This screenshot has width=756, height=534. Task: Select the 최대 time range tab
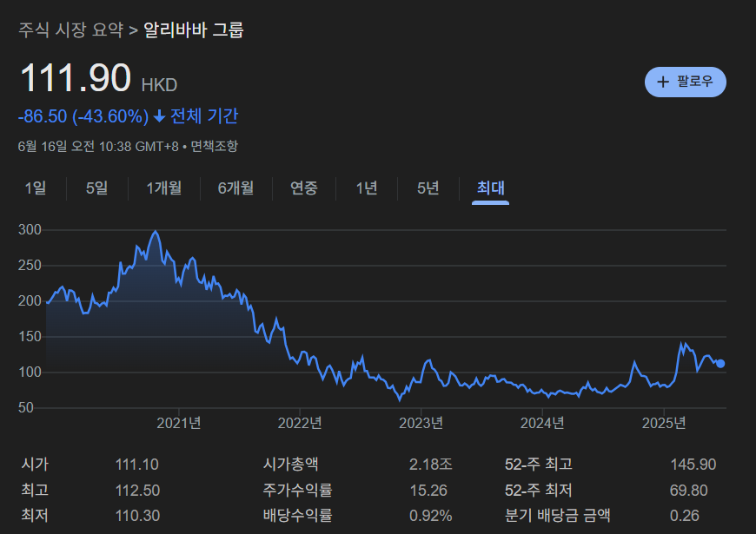490,188
